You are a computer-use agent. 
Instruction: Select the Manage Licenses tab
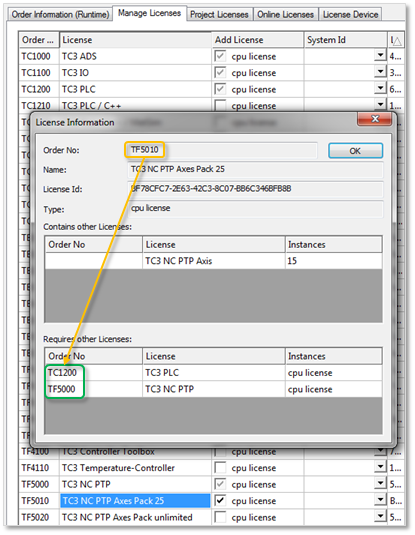(149, 13)
